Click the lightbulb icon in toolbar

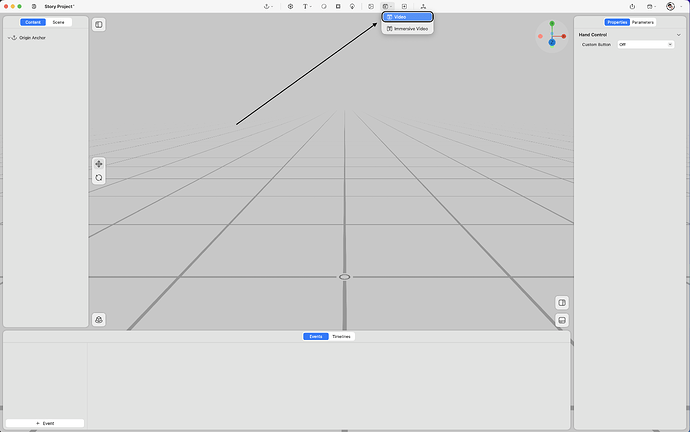[352, 7]
